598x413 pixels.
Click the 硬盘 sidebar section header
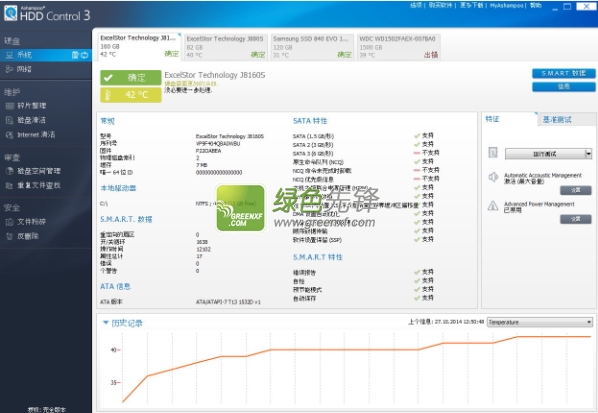[12, 41]
